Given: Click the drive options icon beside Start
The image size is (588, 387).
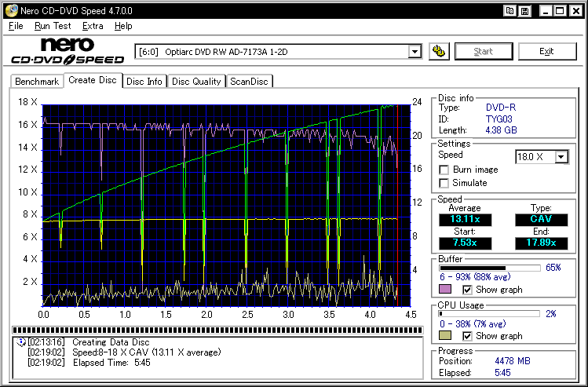Looking at the screenshot, I should 438,52.
